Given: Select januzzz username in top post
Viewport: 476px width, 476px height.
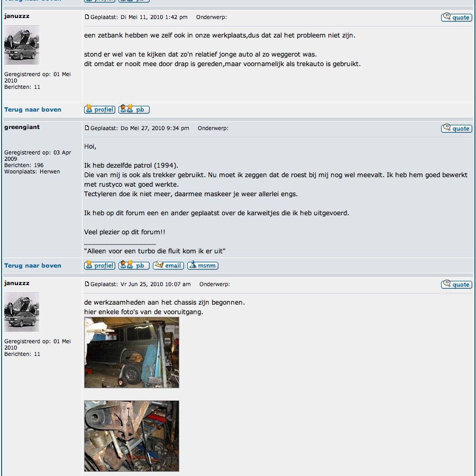Looking at the screenshot, I should point(17,16).
